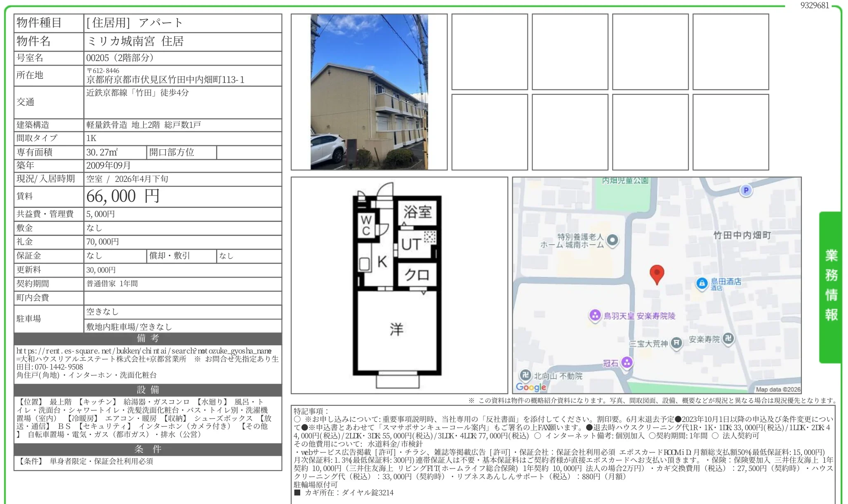
Task: Click the first empty photo slot
Action: click(490, 52)
